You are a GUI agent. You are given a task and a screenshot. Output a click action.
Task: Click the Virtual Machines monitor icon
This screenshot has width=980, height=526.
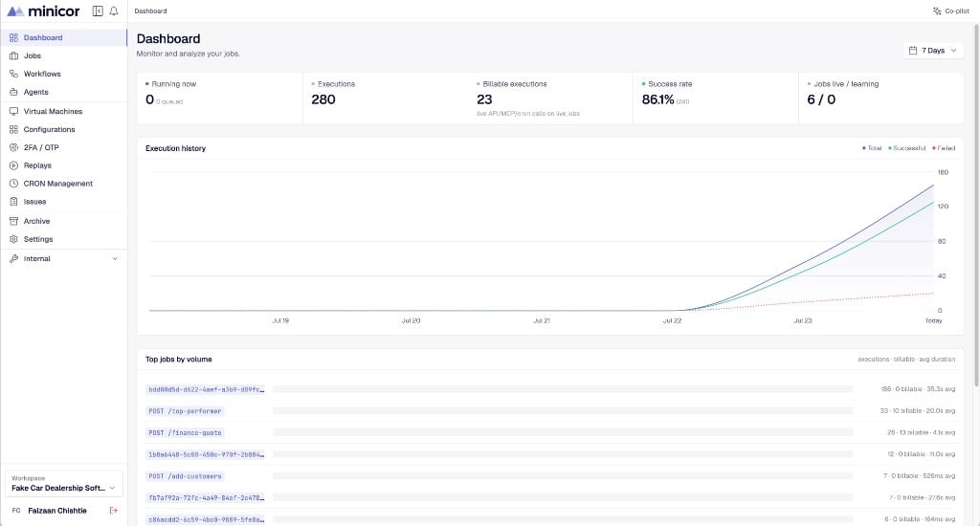13,111
